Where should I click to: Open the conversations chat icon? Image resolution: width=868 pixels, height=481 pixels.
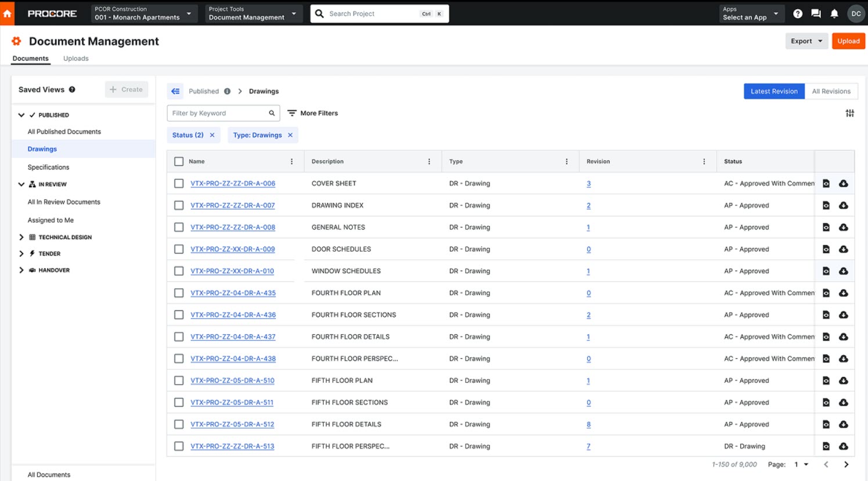coord(816,13)
